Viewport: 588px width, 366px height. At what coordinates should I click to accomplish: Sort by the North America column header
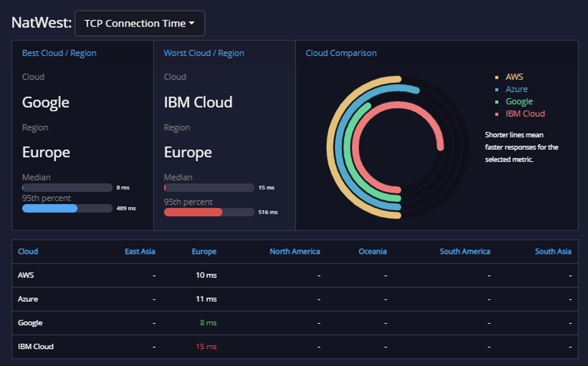[x=295, y=252]
